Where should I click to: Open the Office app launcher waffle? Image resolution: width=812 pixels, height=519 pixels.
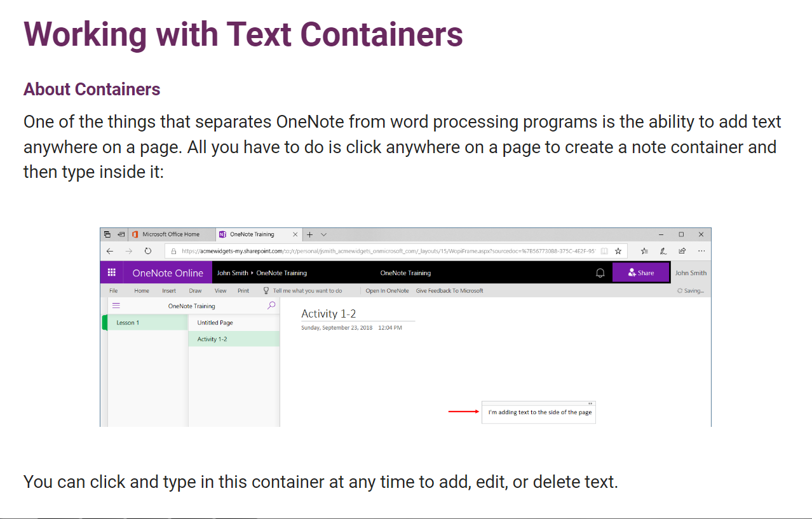[112, 273]
